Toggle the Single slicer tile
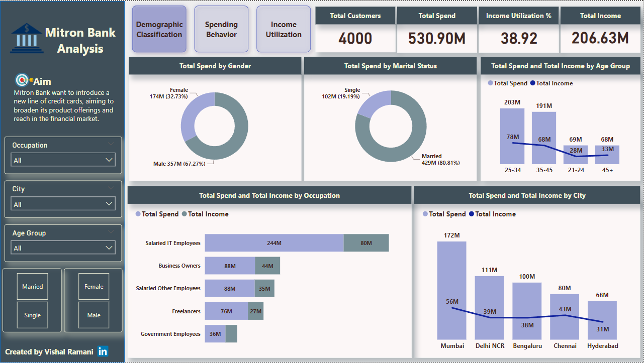Viewport: 644px width, 363px height. [33, 315]
